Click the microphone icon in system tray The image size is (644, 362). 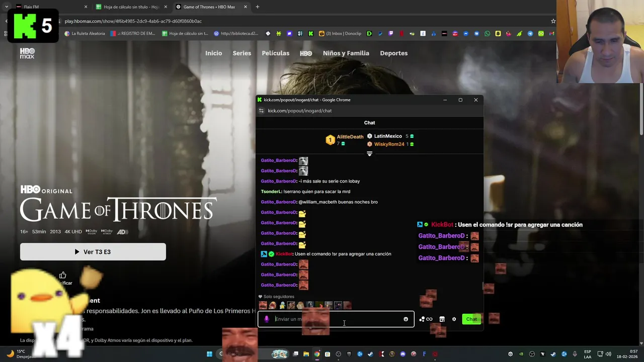pos(575,354)
